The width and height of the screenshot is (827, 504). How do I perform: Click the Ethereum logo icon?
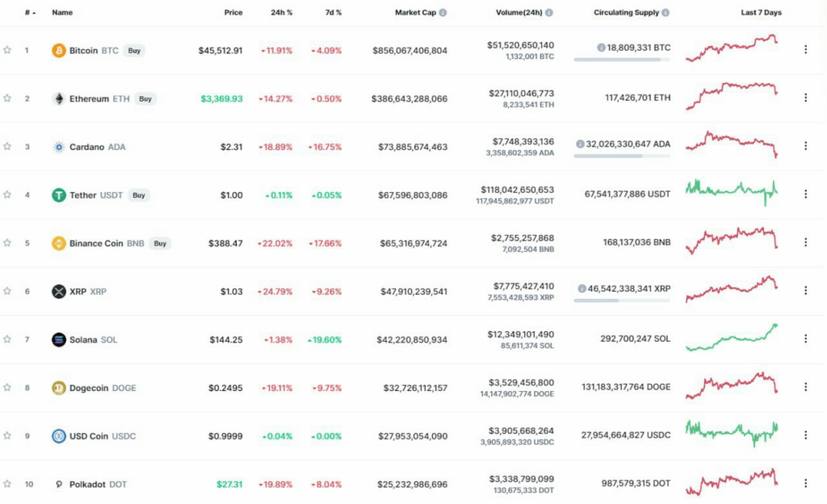[59, 99]
